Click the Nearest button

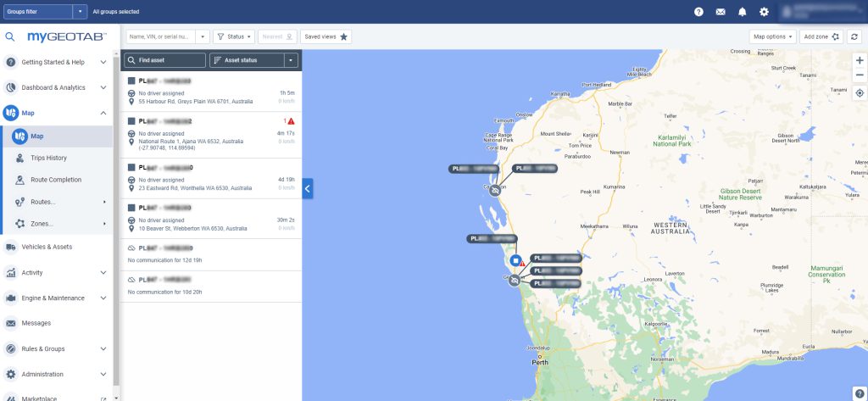tap(277, 36)
